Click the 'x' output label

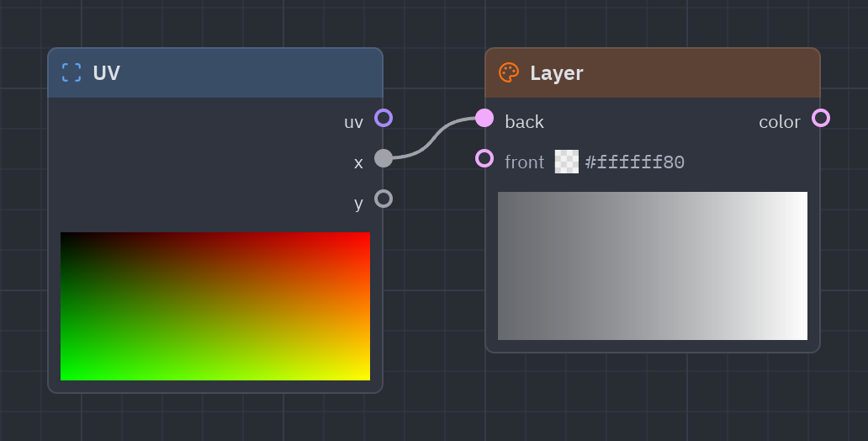point(358,163)
